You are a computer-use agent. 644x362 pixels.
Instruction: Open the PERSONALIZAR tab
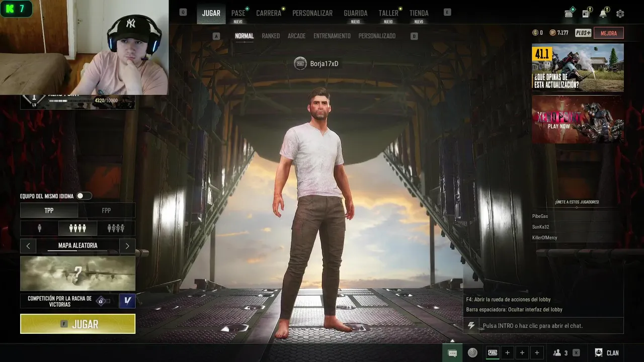tap(312, 14)
